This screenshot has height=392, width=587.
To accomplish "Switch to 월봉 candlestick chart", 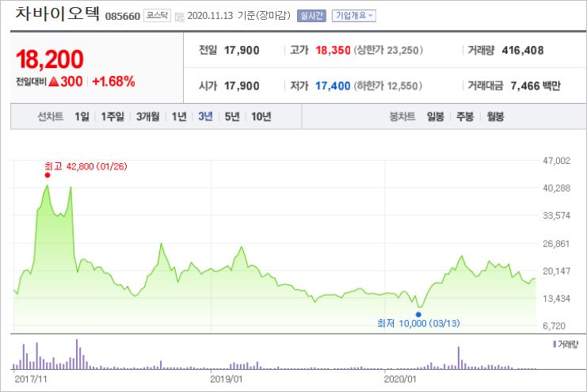I will (495, 117).
